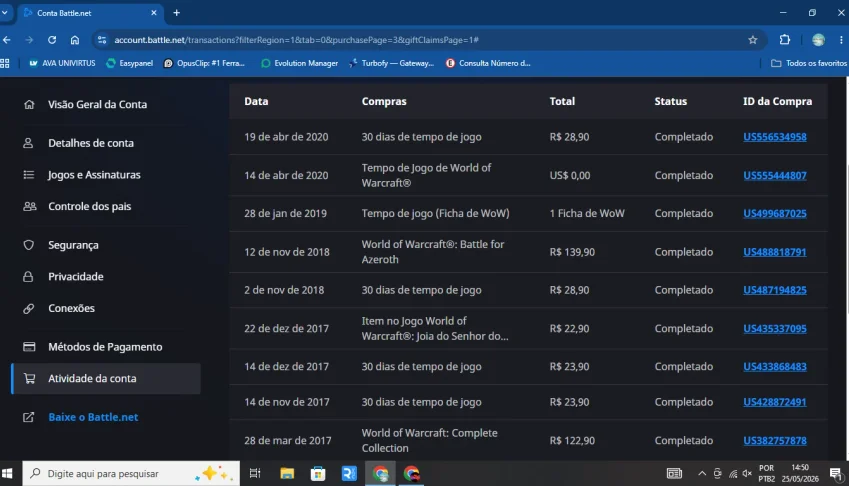
Task: Open purchase ID US435337095
Action: tap(775, 329)
